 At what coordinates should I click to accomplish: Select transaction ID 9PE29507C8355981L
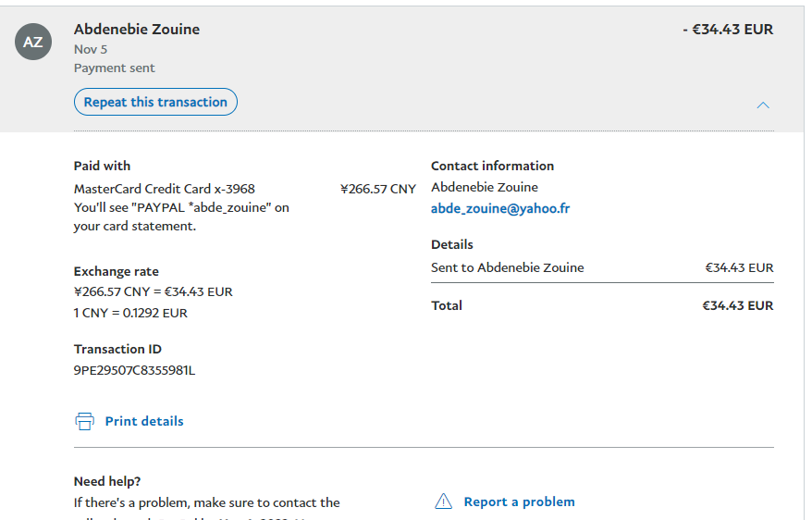pyautogui.click(x=134, y=370)
